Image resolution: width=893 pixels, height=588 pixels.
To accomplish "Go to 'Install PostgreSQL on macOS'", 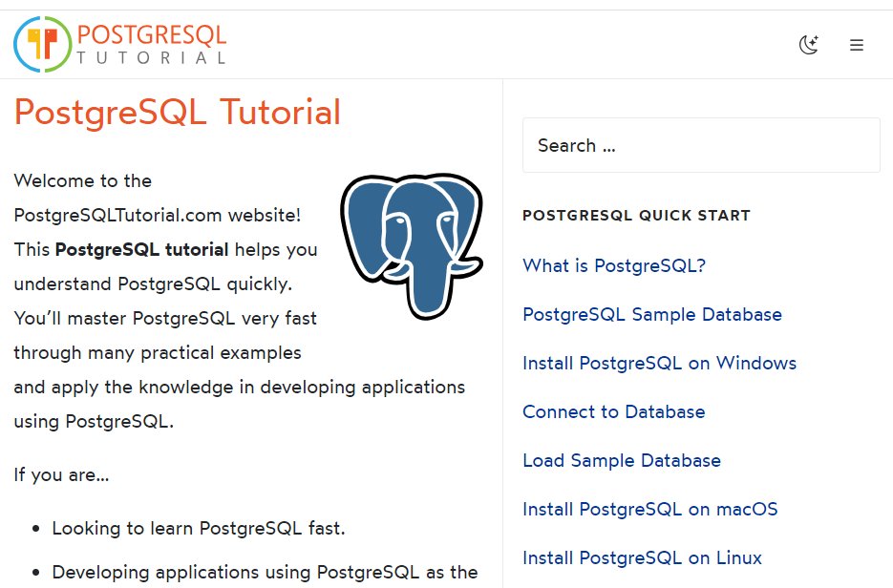I will pos(650,509).
